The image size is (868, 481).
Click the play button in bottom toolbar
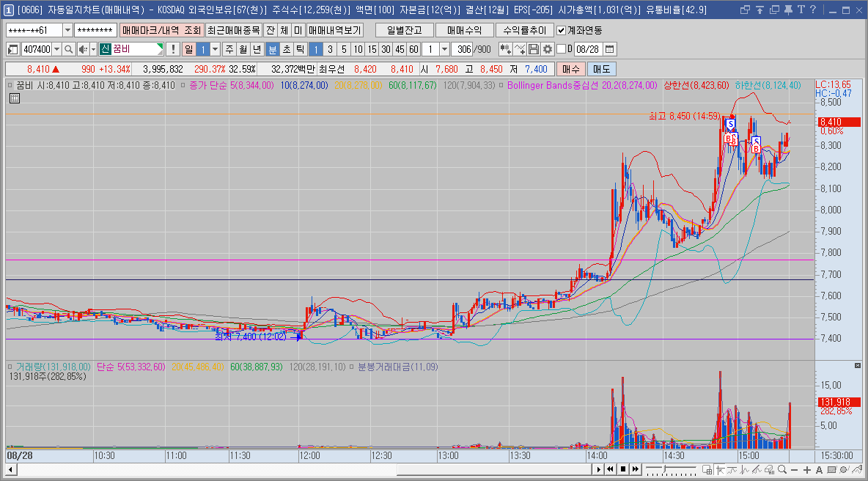[x=598, y=469]
